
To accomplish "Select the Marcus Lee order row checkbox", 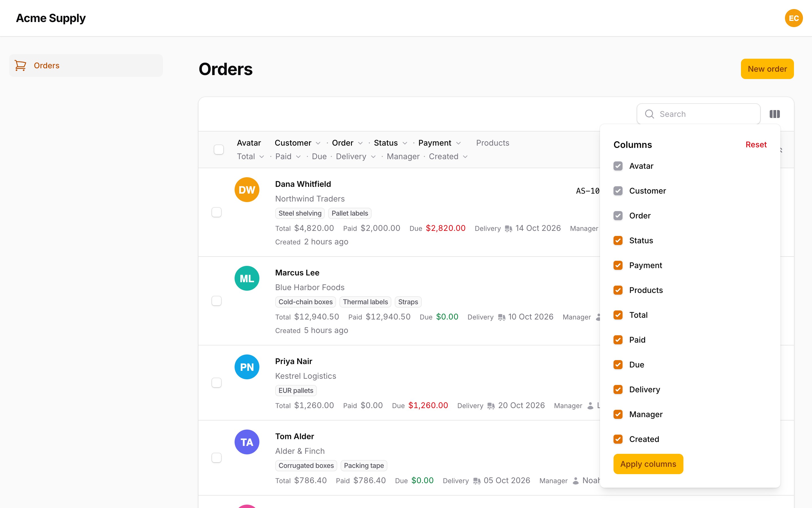I will click(217, 301).
